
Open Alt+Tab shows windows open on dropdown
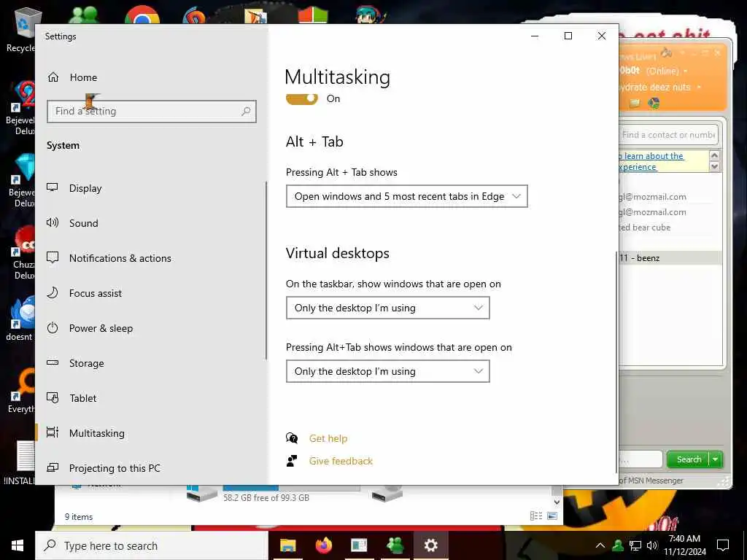pyautogui.click(x=387, y=371)
